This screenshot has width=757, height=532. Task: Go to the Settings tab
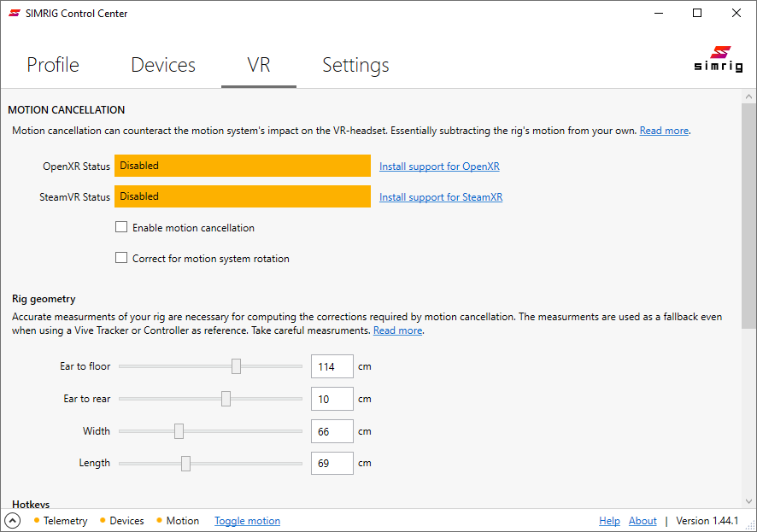click(x=355, y=65)
